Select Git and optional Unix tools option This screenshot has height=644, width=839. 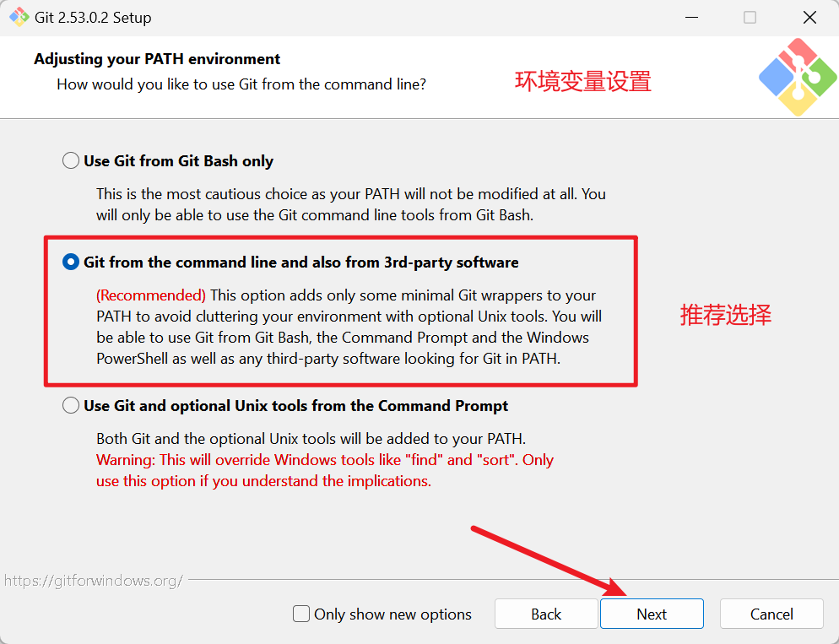(71, 405)
